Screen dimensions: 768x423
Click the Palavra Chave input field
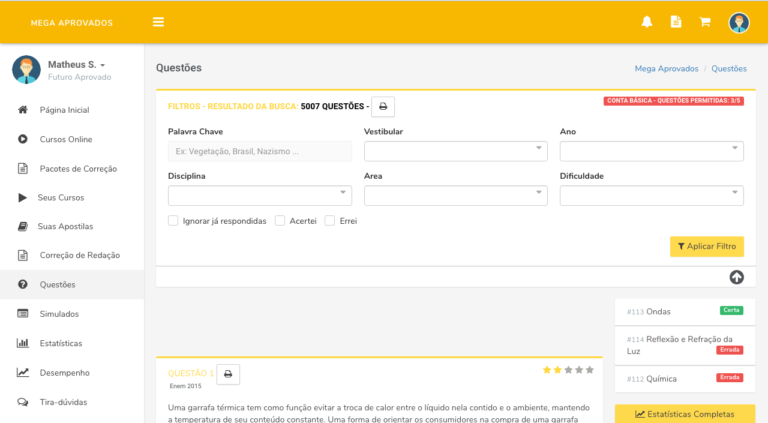pos(259,151)
